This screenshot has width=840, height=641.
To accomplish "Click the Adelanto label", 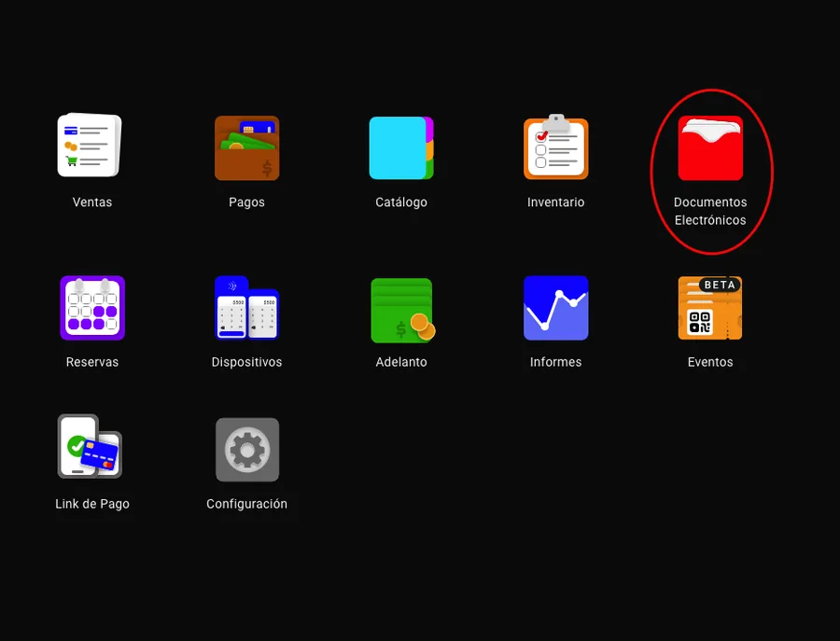I will pos(401,362).
